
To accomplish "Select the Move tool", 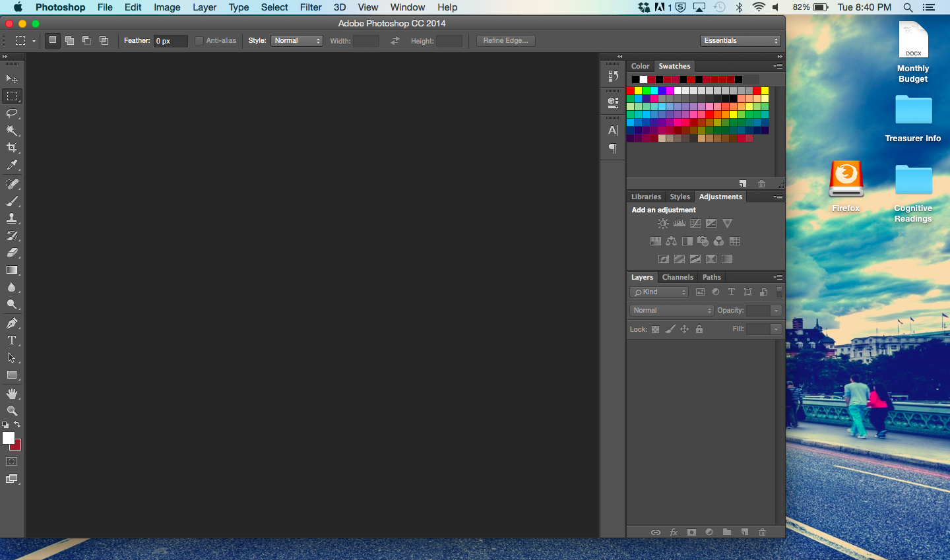I will click(x=12, y=78).
